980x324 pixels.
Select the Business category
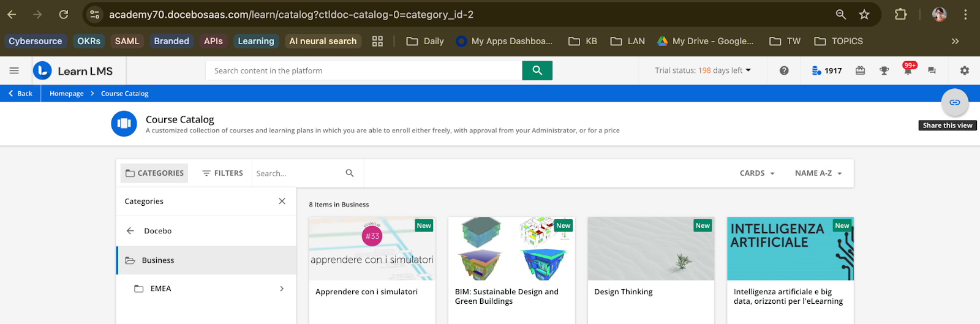pyautogui.click(x=158, y=260)
